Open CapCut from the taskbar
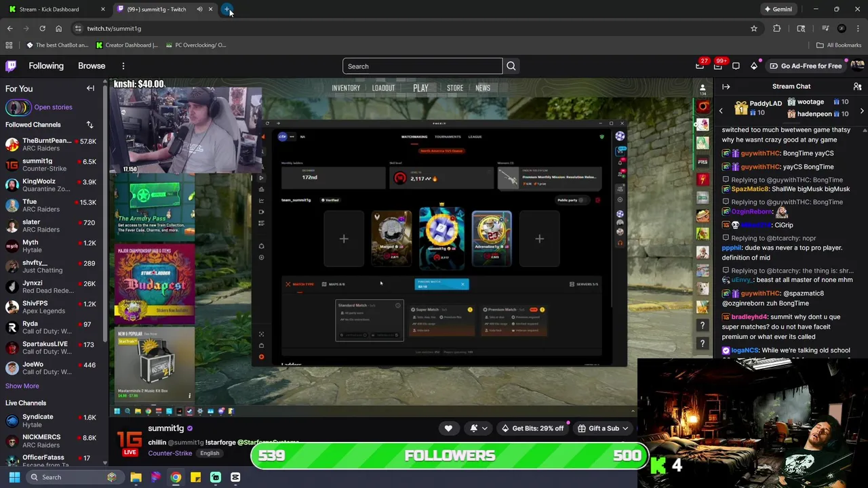868x488 pixels. [x=235, y=477]
